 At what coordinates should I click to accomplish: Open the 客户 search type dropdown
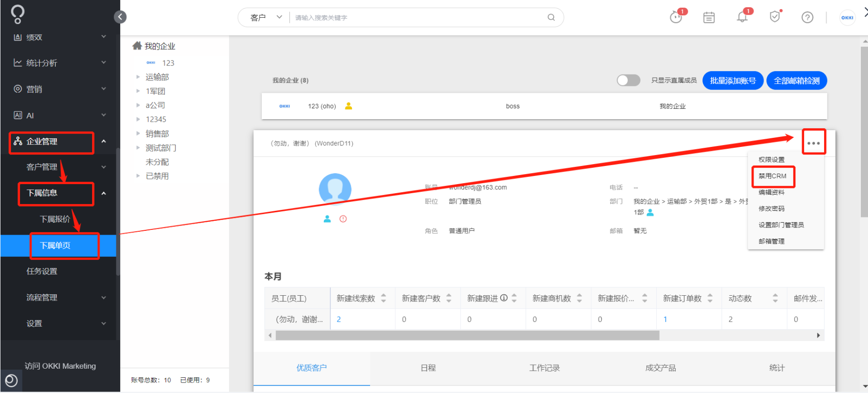[266, 18]
